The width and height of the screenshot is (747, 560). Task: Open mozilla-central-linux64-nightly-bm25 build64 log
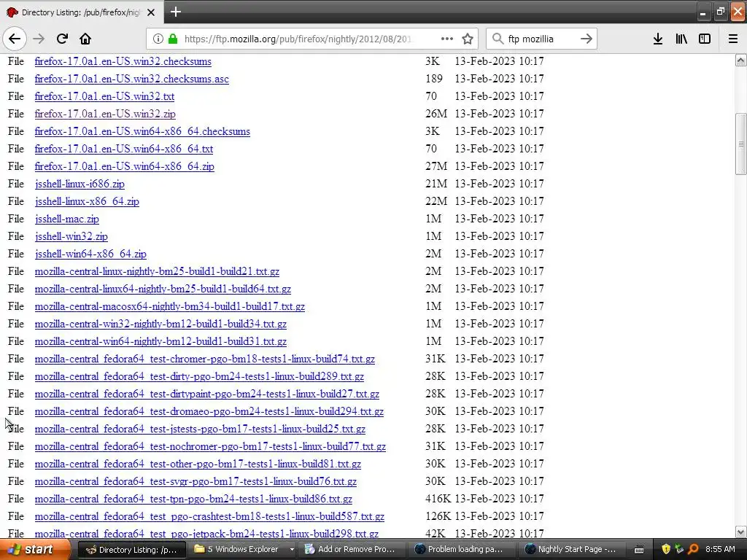pyautogui.click(x=163, y=289)
